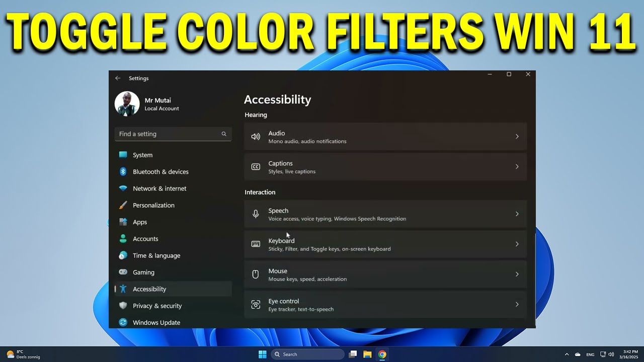Viewport: 644px width, 362px height.
Task: Click the Personalization paintbrush icon
Action: [x=123, y=205]
